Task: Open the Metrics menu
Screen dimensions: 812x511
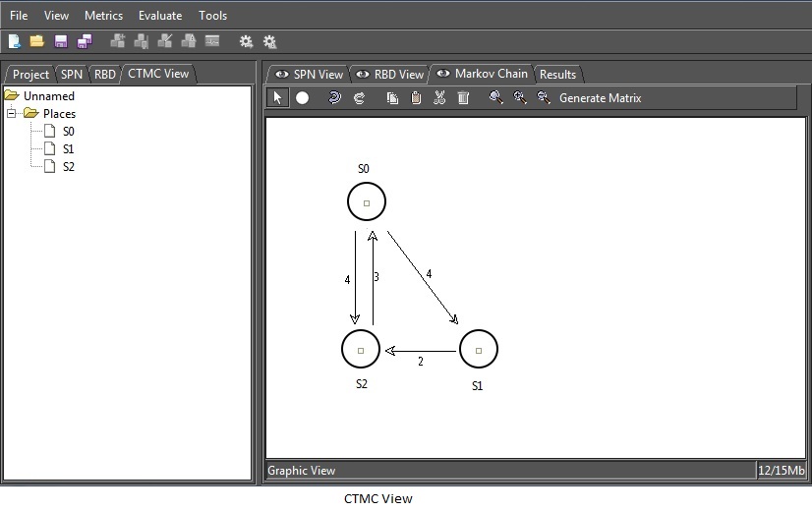Action: (103, 16)
